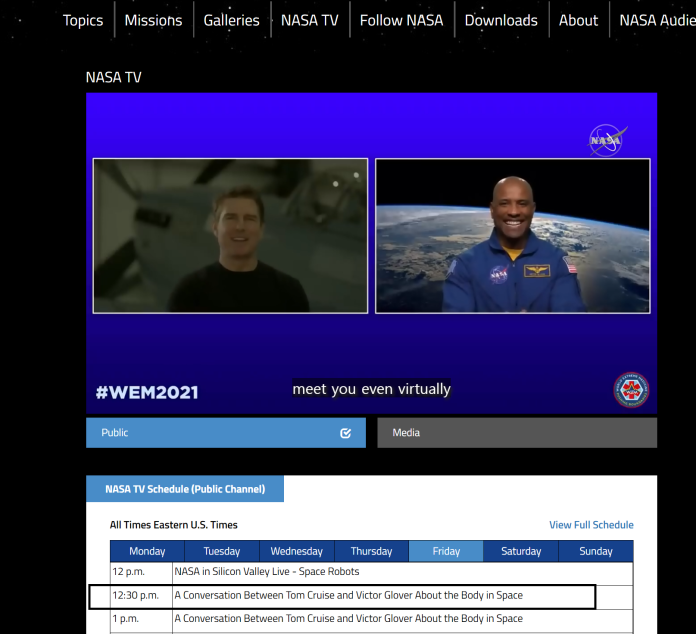Switch to the Media channel
Viewport: 696px width, 634px height.
click(517, 432)
